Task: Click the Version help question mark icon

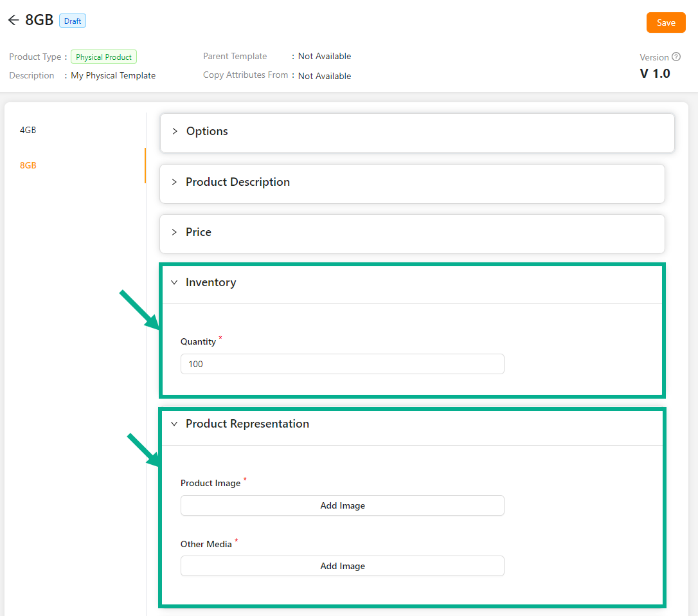Action: coord(676,57)
